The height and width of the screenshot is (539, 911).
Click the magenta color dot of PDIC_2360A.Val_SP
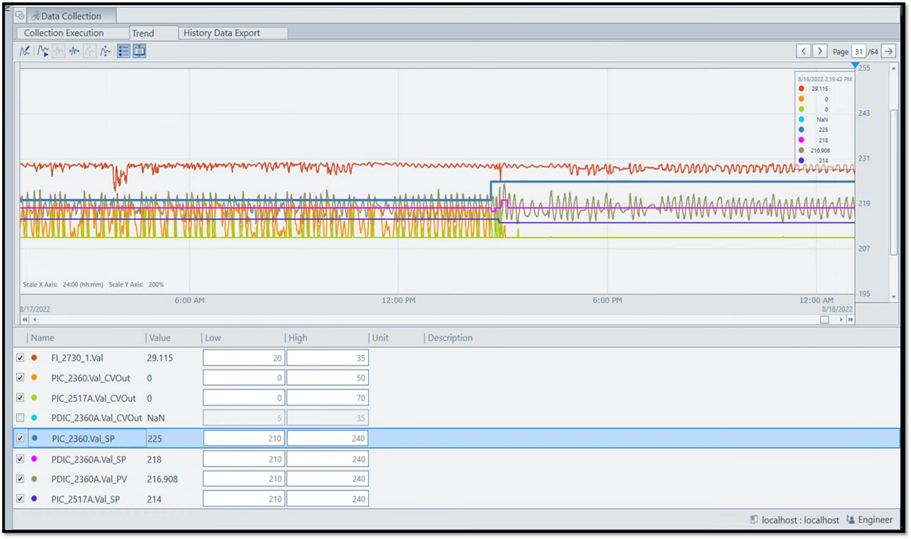click(x=34, y=459)
